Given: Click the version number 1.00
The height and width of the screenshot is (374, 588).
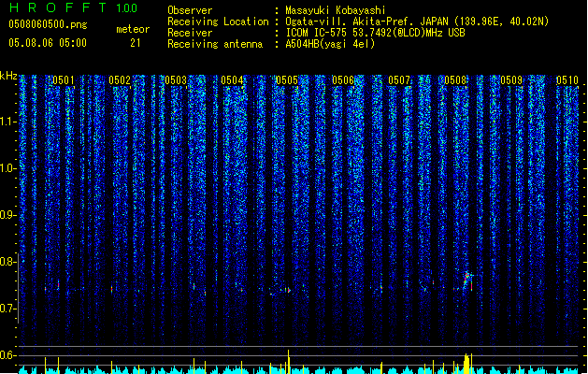Looking at the screenshot, I should (x=127, y=8).
